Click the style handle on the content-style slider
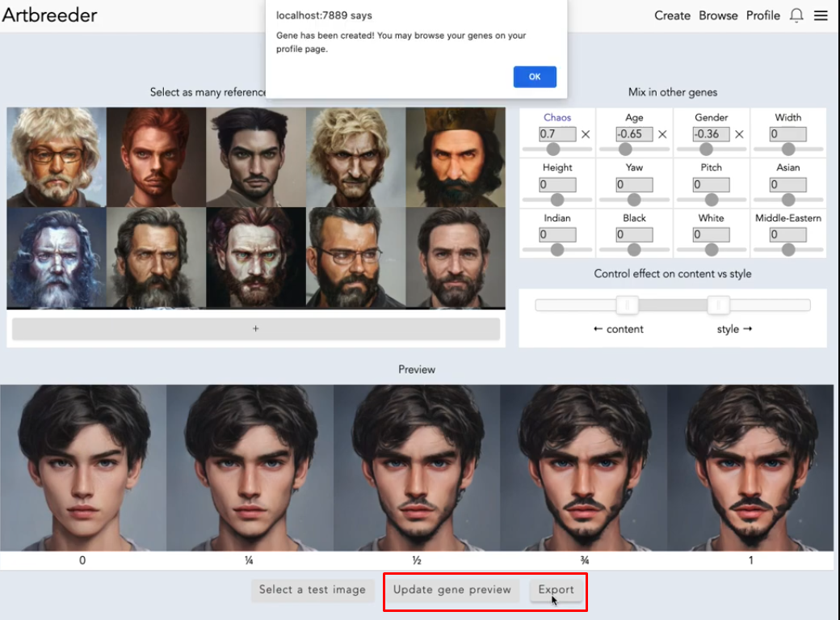Screen dimensions: 840x620 coord(717,306)
